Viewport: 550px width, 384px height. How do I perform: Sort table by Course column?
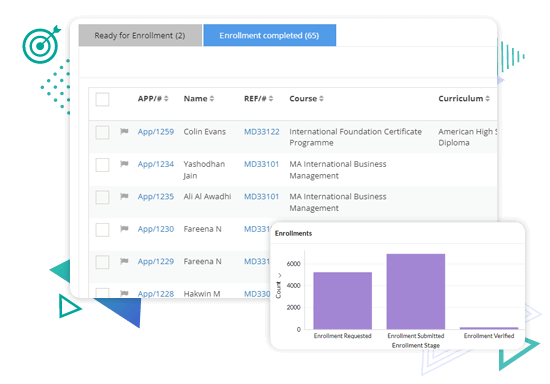click(306, 99)
